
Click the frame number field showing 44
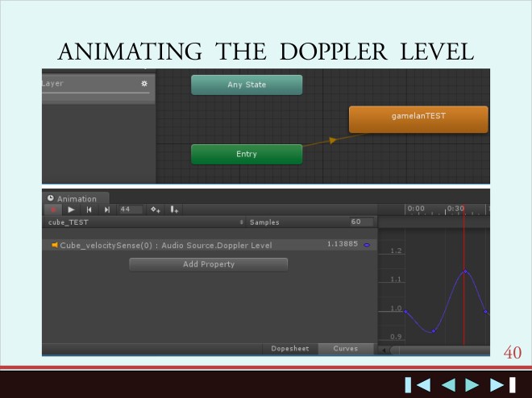click(129, 209)
